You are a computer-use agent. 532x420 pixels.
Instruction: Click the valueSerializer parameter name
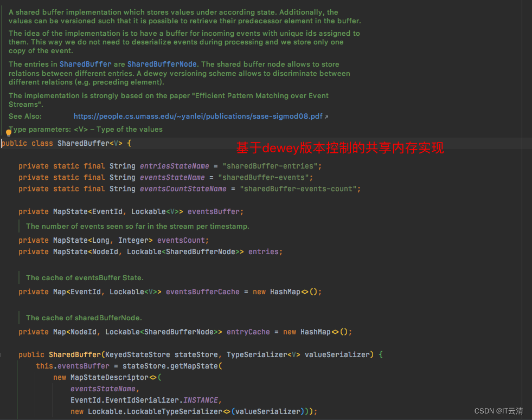pos(337,354)
